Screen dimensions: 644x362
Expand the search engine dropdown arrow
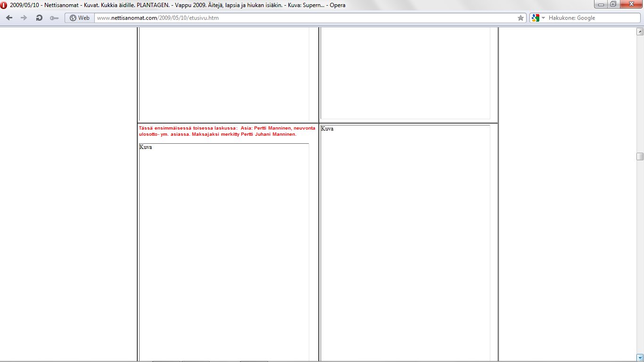click(543, 18)
